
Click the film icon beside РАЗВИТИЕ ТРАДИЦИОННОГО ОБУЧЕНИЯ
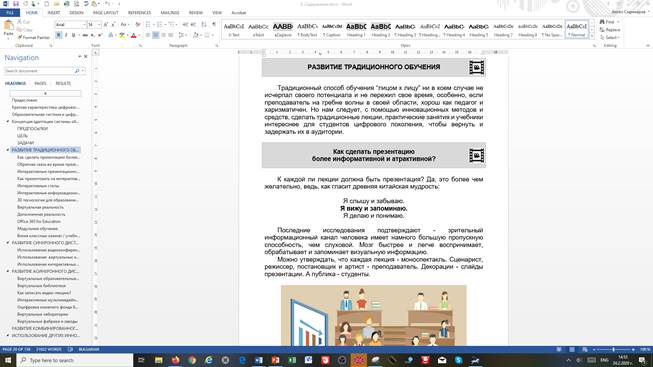click(476, 67)
